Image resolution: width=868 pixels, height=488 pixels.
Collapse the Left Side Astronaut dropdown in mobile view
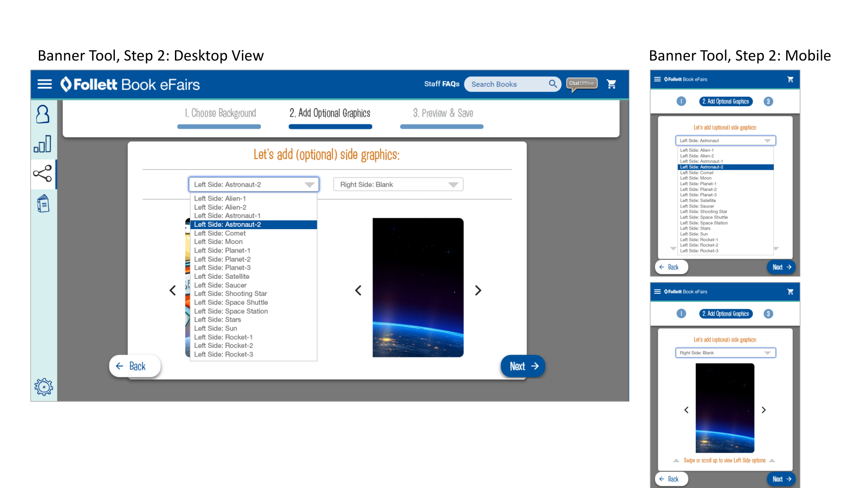pos(726,141)
